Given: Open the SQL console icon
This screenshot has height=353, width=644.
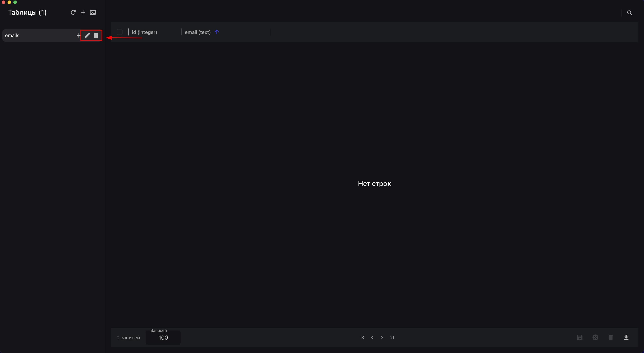Looking at the screenshot, I should pyautogui.click(x=93, y=12).
